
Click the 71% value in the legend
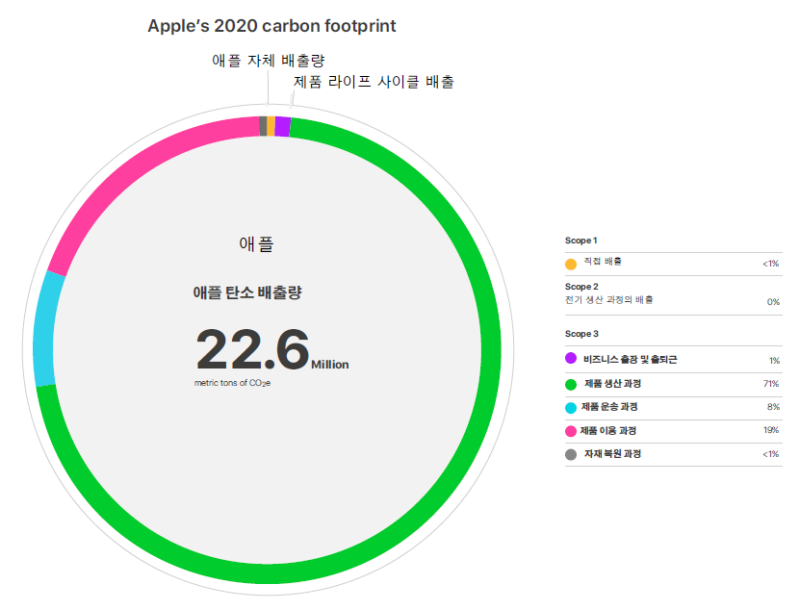(x=770, y=383)
